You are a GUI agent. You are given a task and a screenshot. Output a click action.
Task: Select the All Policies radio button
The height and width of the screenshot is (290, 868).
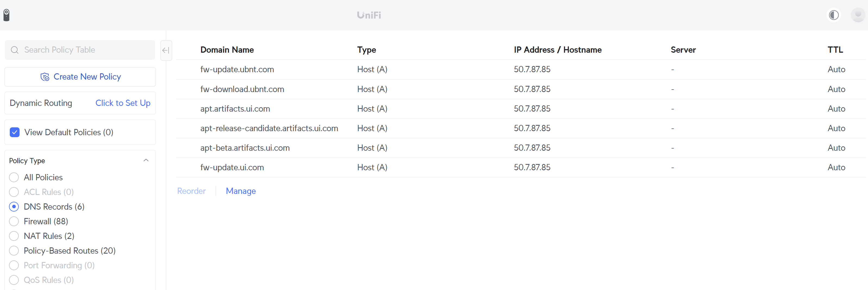pos(14,178)
